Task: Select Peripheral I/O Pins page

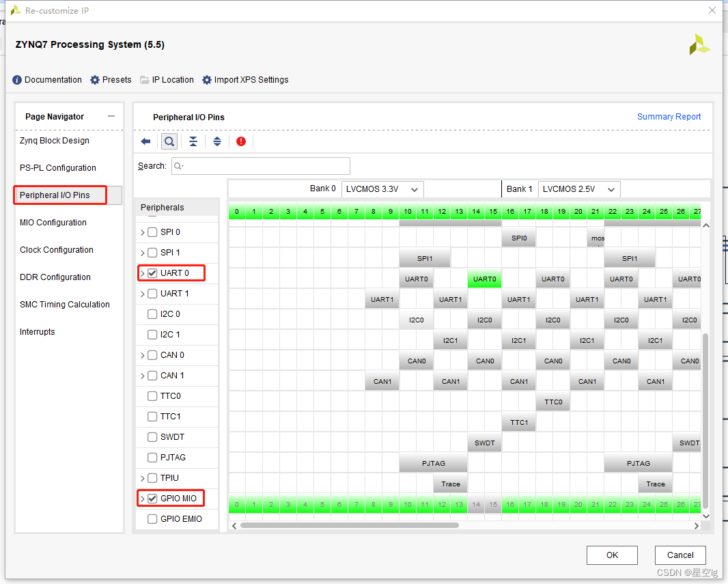Action: [x=55, y=195]
